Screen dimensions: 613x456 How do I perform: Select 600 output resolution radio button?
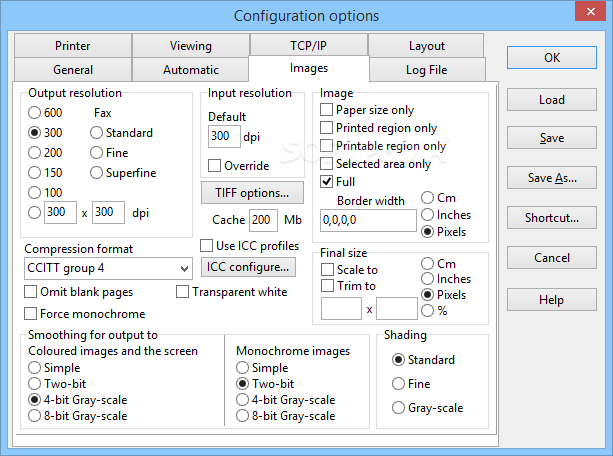35,113
